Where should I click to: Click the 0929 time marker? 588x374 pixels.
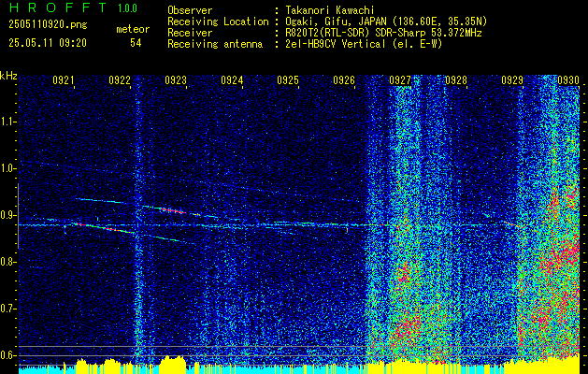[x=512, y=80]
